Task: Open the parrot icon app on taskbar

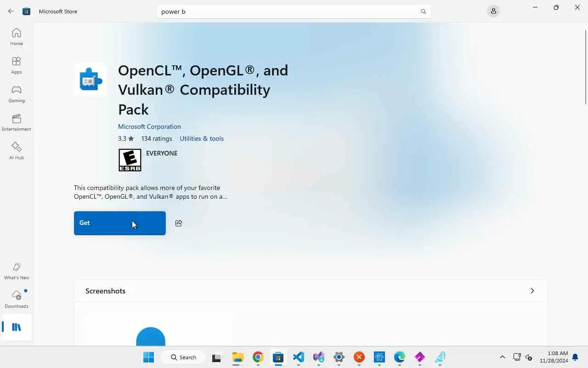Action: click(440, 357)
